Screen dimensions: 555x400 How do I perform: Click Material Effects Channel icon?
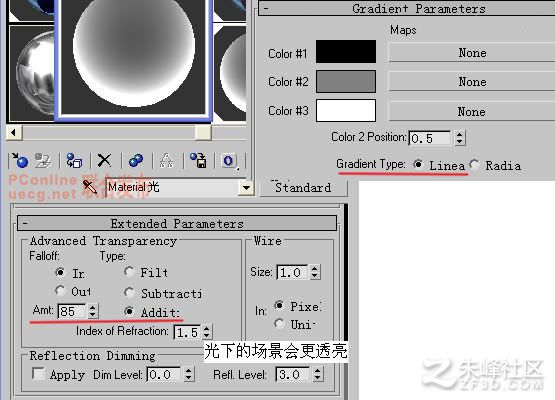229,161
